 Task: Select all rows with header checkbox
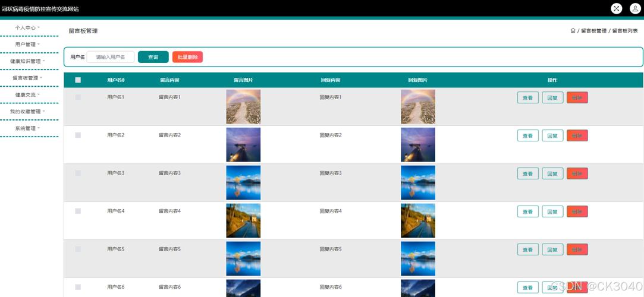coord(78,80)
